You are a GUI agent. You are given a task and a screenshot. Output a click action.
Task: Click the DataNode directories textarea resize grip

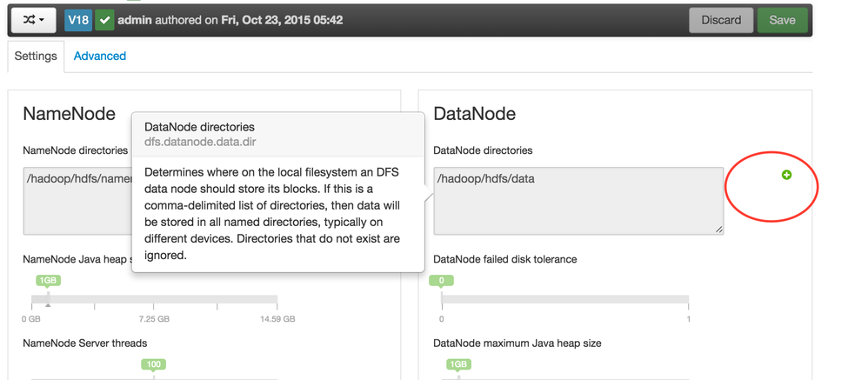click(x=718, y=230)
